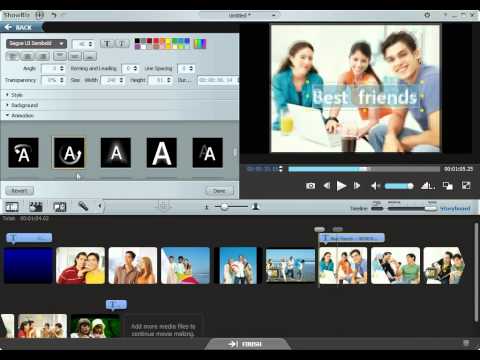The image size is (480, 360).
Task: Select the Best friends text clip marker
Action: tap(352, 238)
